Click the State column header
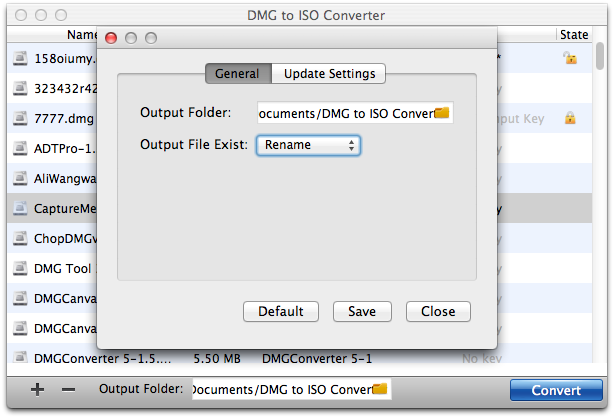The height and width of the screenshot is (418, 614). click(x=574, y=35)
